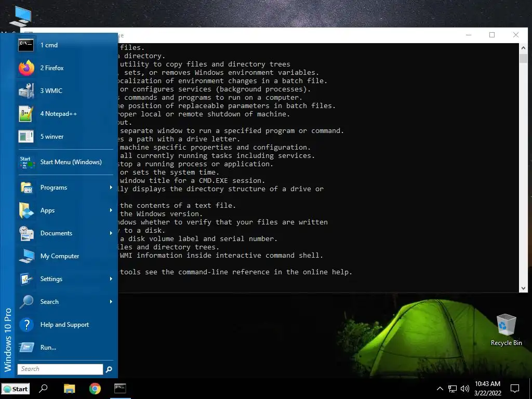532x399 pixels.
Task: Click the console line about 'online help'
Action: 235,272
